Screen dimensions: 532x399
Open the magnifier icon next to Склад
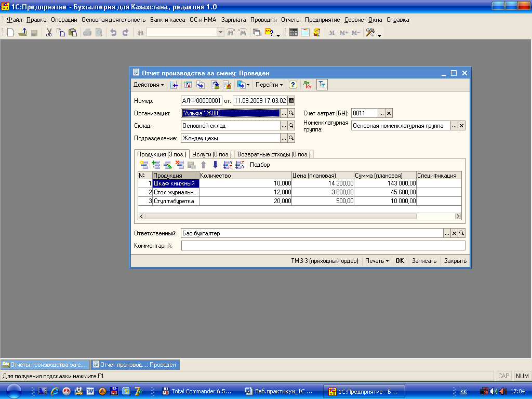[291, 126]
